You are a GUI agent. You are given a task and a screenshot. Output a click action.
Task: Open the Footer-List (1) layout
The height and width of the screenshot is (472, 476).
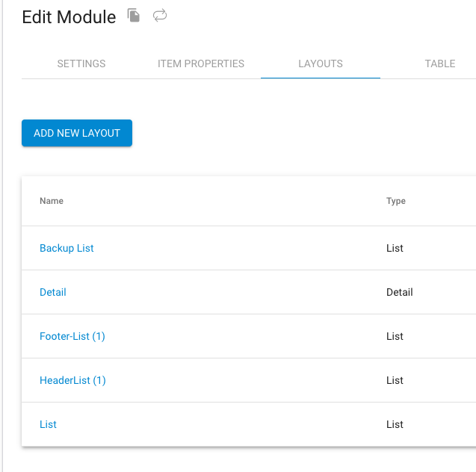pos(72,336)
